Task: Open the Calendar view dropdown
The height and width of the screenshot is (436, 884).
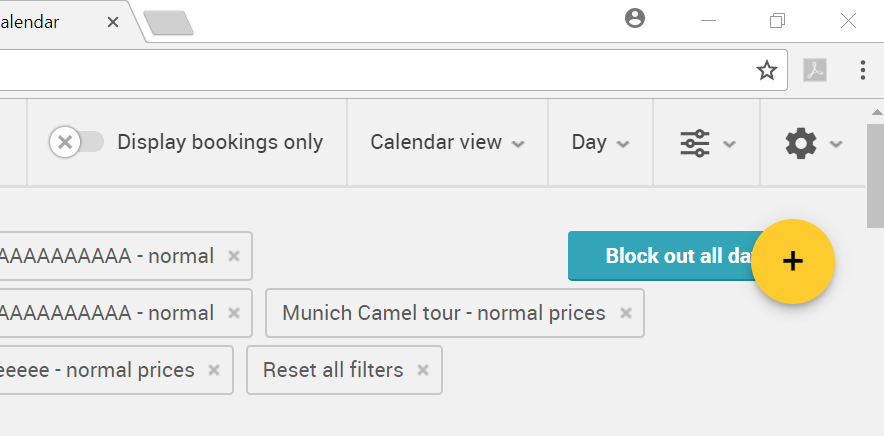Action: (x=447, y=142)
